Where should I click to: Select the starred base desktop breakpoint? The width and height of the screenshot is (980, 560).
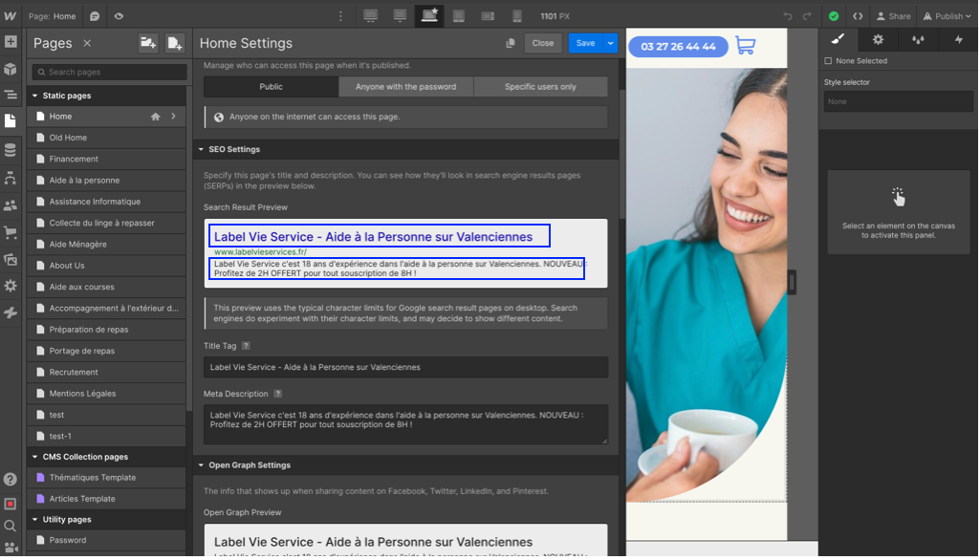[429, 16]
